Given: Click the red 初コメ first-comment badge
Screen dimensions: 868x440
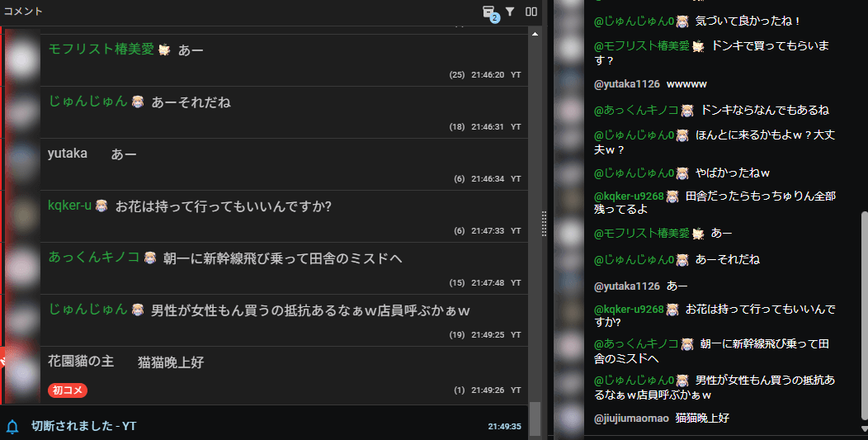Looking at the screenshot, I should pos(68,390).
